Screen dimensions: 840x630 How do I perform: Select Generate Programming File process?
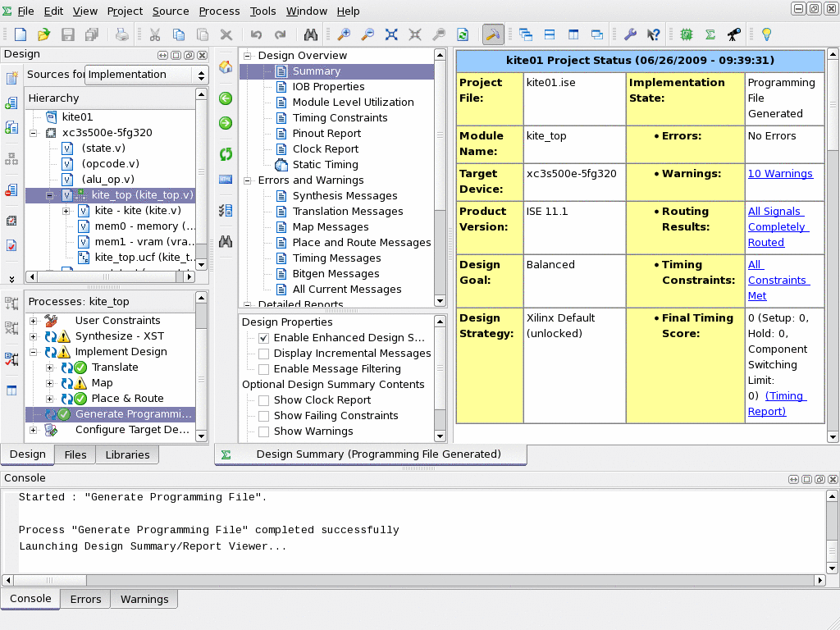coord(110,414)
